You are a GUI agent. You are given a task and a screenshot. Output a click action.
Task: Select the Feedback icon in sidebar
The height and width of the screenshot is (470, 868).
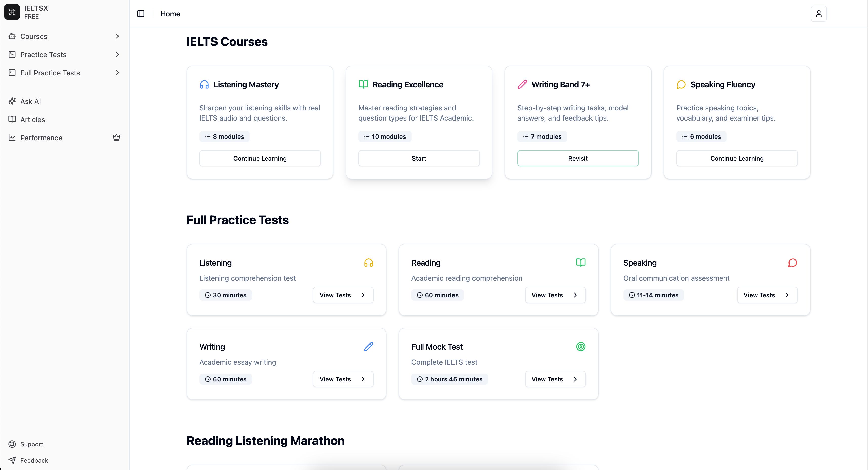point(12,460)
